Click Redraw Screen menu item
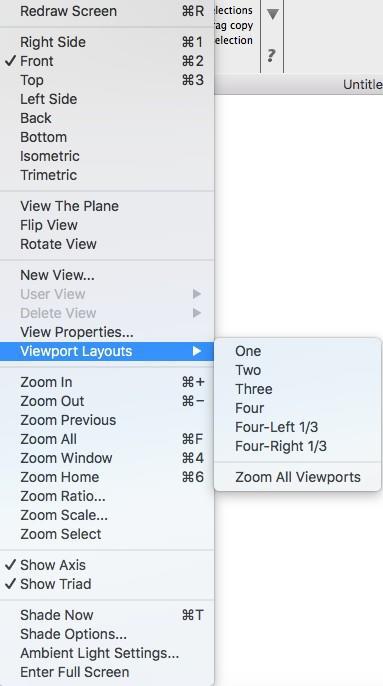The width and height of the screenshot is (383, 686). 107,11
